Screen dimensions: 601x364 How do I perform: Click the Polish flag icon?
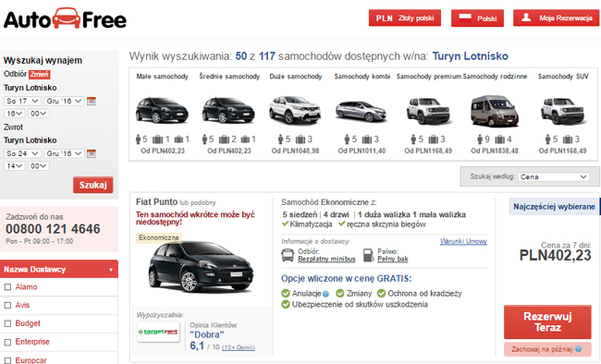click(x=465, y=18)
